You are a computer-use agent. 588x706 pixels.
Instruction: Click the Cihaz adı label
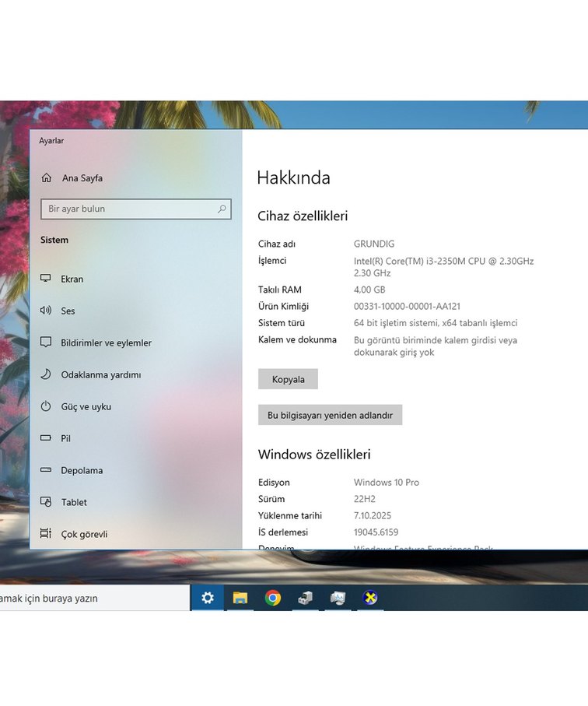tap(277, 244)
